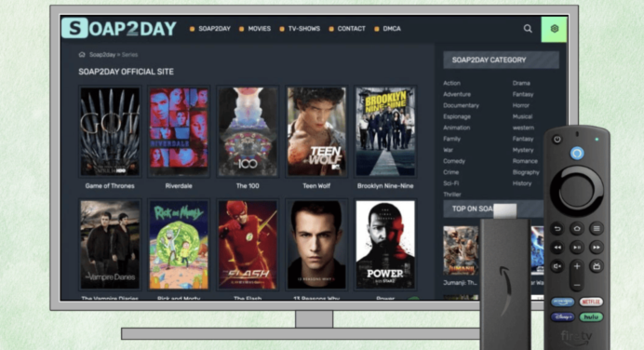
Task: Select the Horror category
Action: [521, 105]
